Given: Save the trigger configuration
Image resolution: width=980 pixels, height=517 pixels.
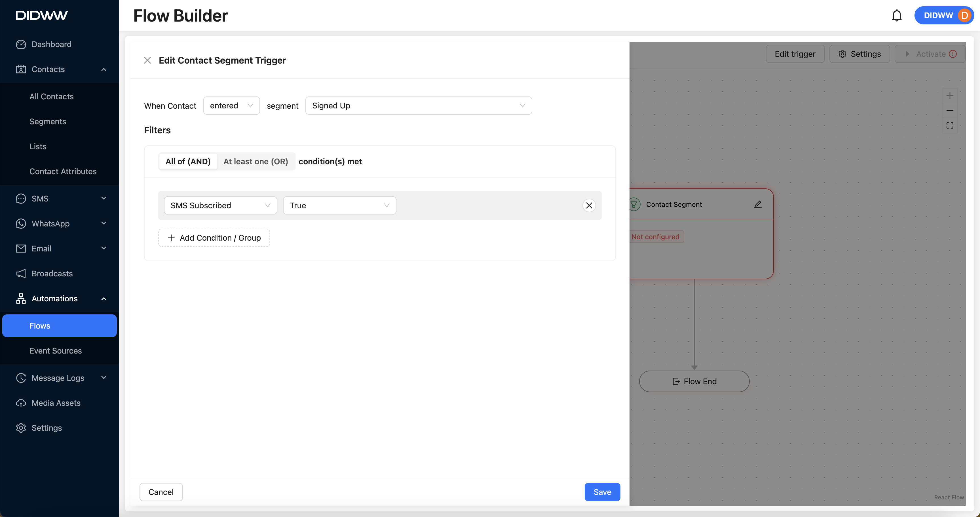Looking at the screenshot, I should click(602, 492).
